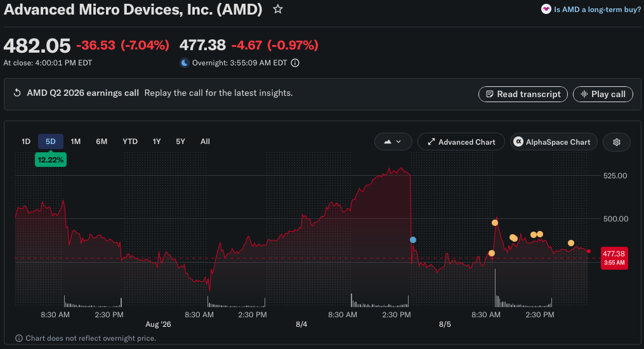
Task: Click the orange marker at the 8/5 price spike
Action: [495, 223]
